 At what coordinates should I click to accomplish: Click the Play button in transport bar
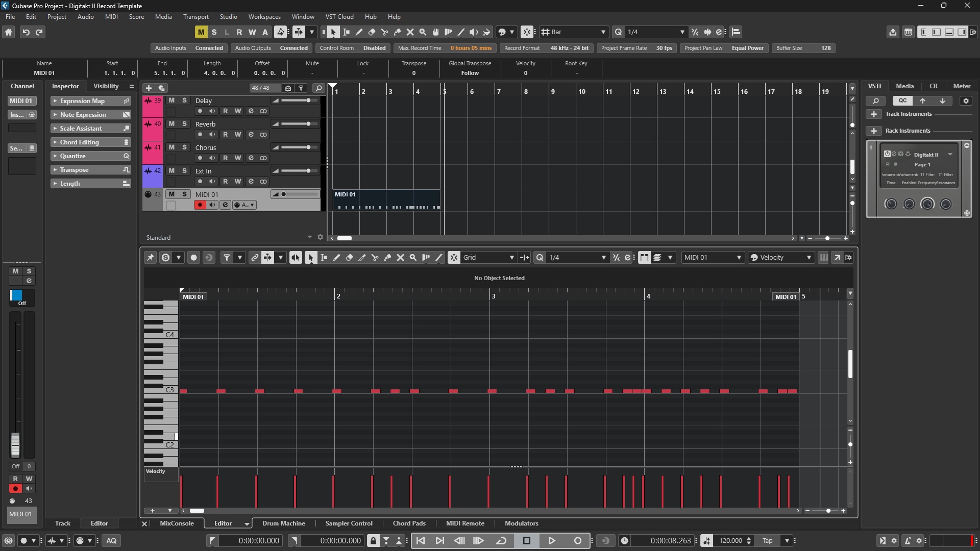[552, 541]
